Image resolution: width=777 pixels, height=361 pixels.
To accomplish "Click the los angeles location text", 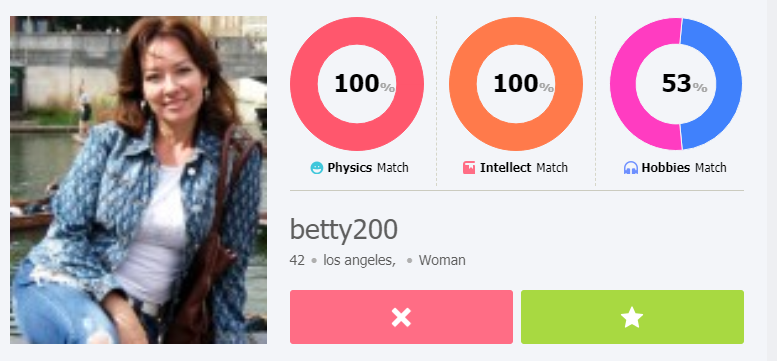I will pos(359,260).
